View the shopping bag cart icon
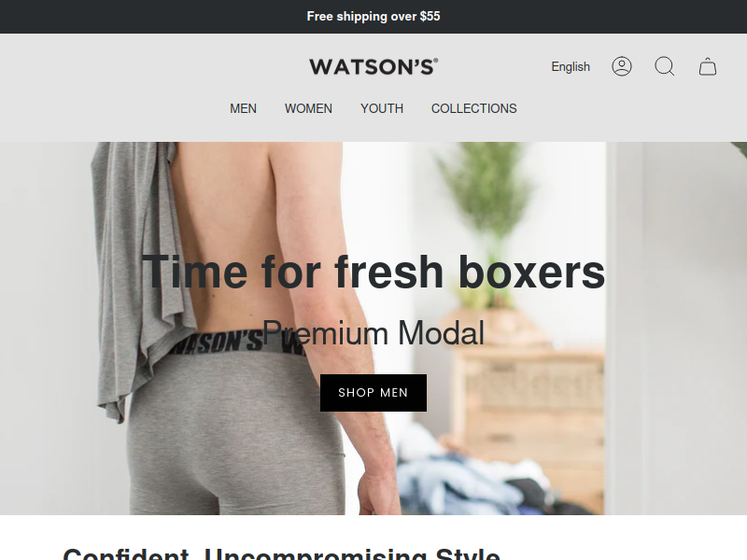747x560 pixels. [x=708, y=66]
